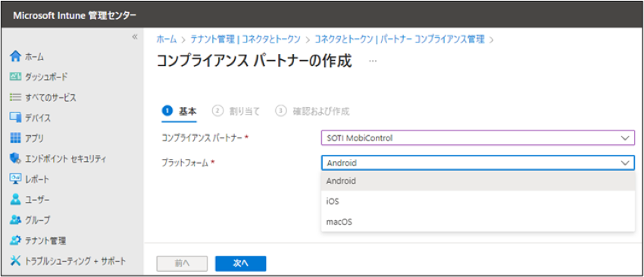Open the プラットフォーム Android combo box

pyautogui.click(x=478, y=162)
